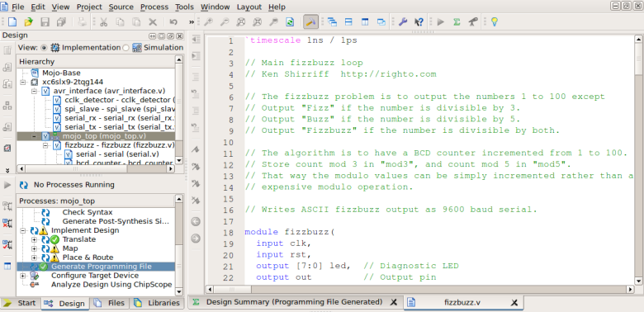
Task: Collapse the mojo_top hierarchy node
Action: click(34, 136)
